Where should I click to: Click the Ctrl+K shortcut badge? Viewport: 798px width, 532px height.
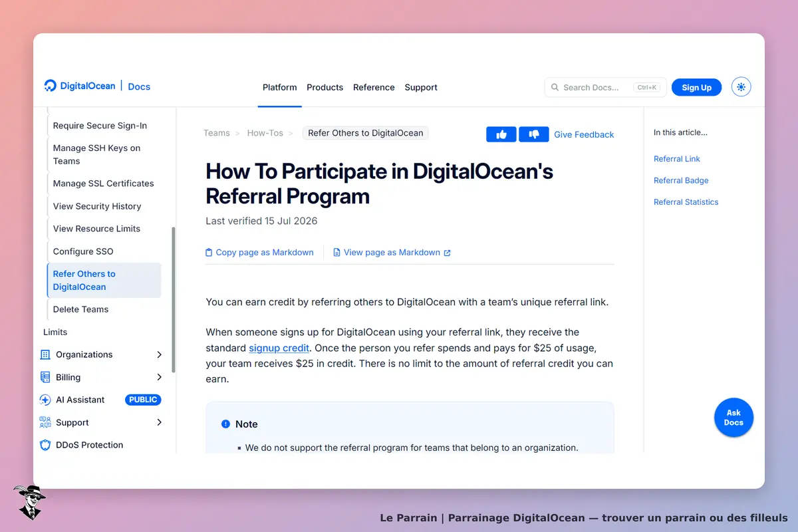[x=647, y=87]
